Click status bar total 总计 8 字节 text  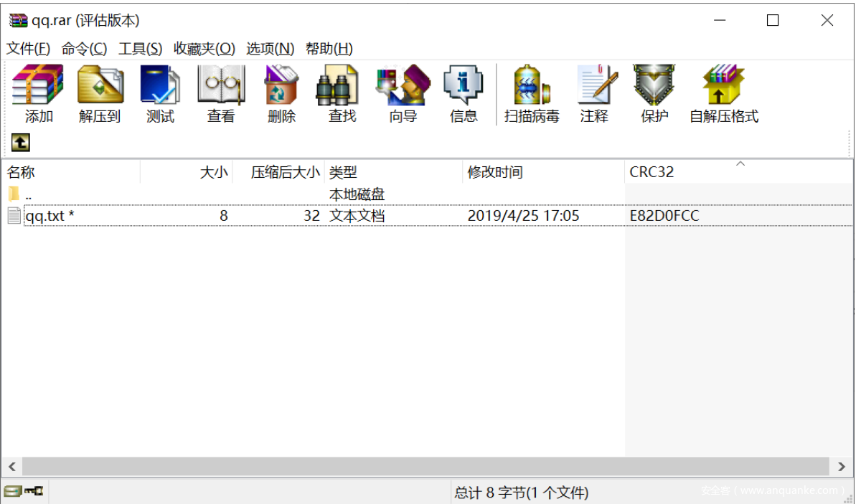(x=522, y=493)
